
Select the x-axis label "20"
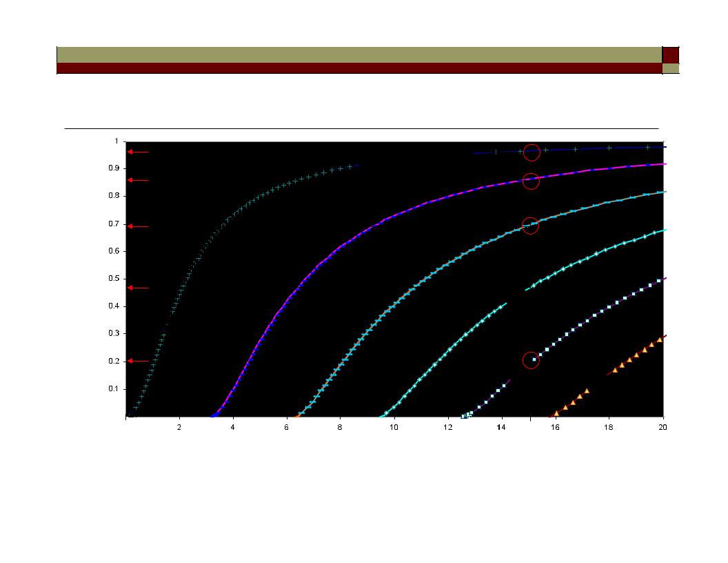(663, 427)
